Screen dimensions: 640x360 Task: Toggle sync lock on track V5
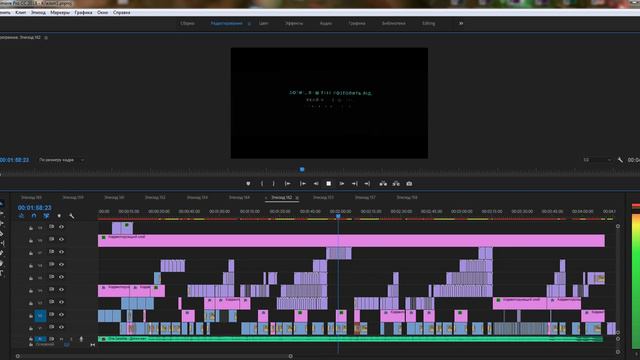51,277
